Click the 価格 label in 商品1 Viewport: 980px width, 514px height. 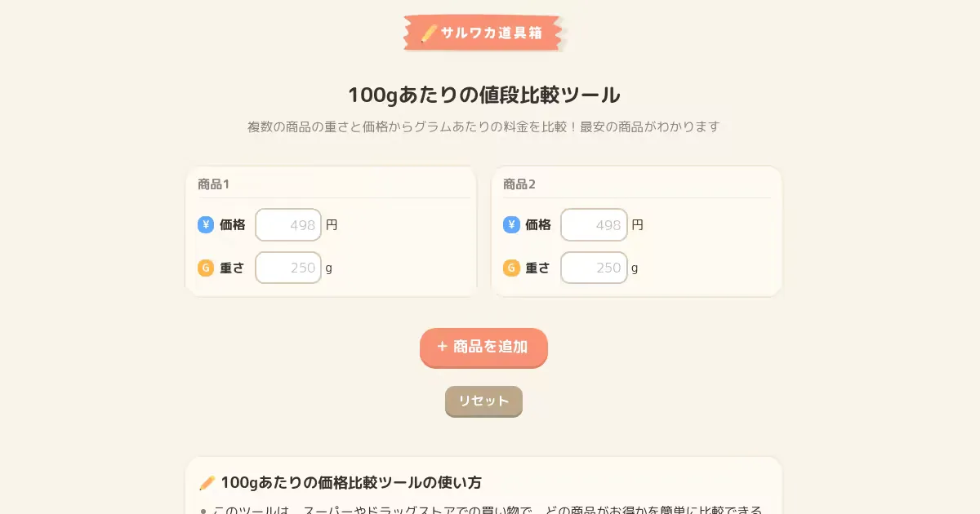pos(233,225)
